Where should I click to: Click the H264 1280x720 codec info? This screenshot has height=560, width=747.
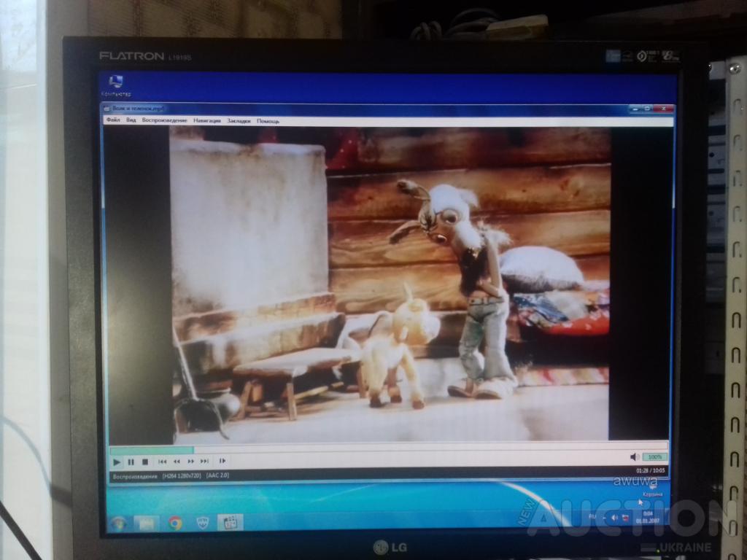[x=182, y=475]
